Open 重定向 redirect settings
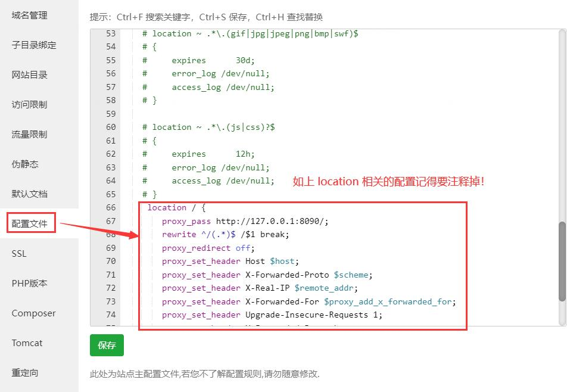The width and height of the screenshot is (567, 392). tap(25, 373)
